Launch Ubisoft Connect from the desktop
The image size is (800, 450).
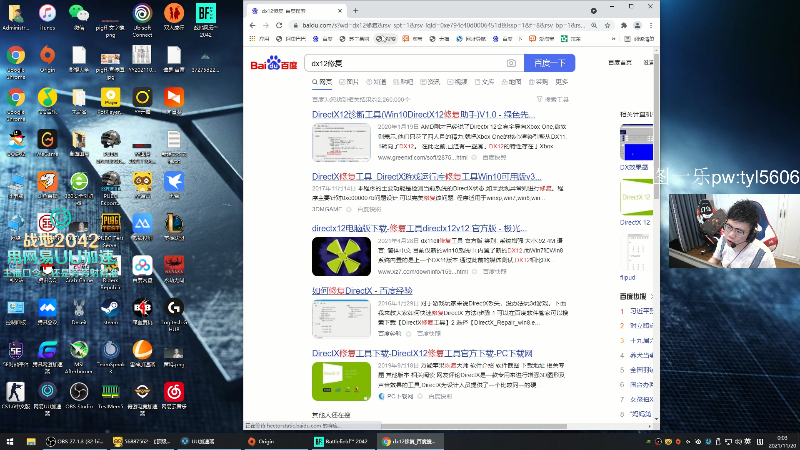pyautogui.click(x=142, y=19)
